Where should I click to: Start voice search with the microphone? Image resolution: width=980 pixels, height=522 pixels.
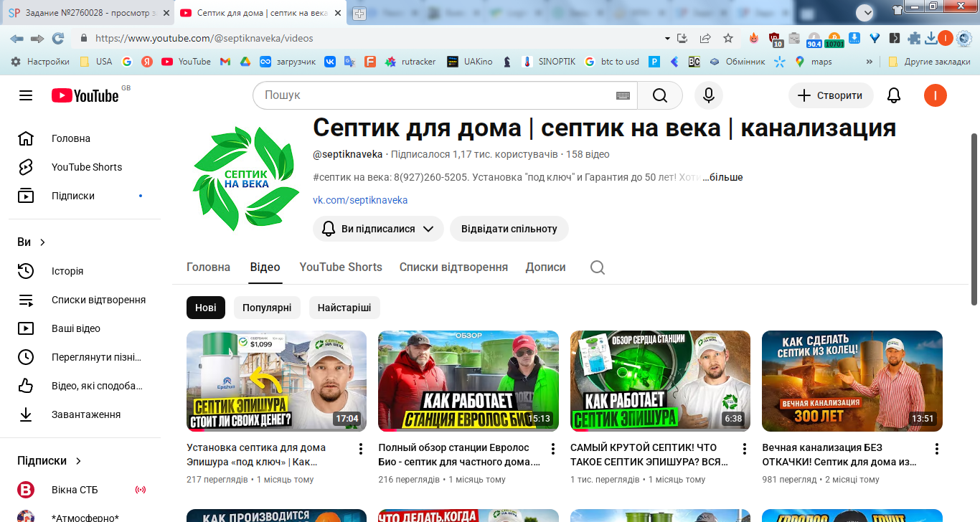(709, 95)
